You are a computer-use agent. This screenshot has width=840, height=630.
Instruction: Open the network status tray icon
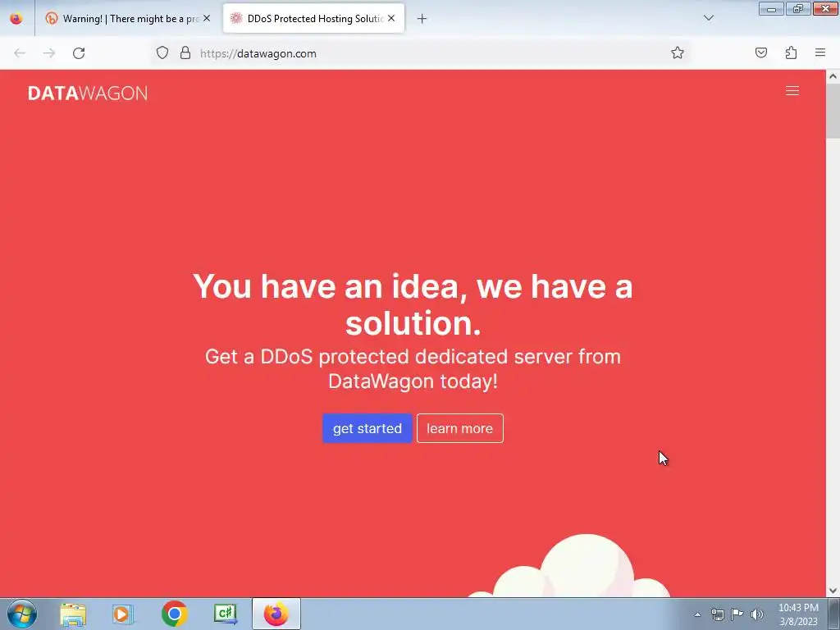[717, 614]
